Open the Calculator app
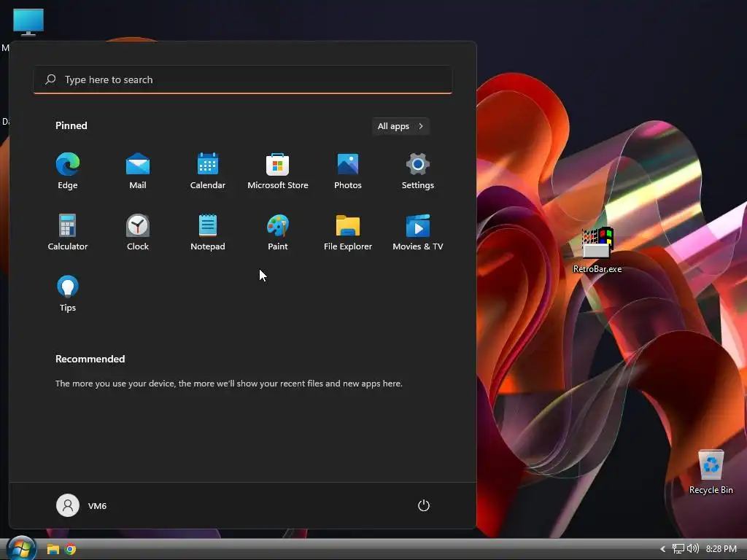Image resolution: width=747 pixels, height=560 pixels. click(68, 233)
